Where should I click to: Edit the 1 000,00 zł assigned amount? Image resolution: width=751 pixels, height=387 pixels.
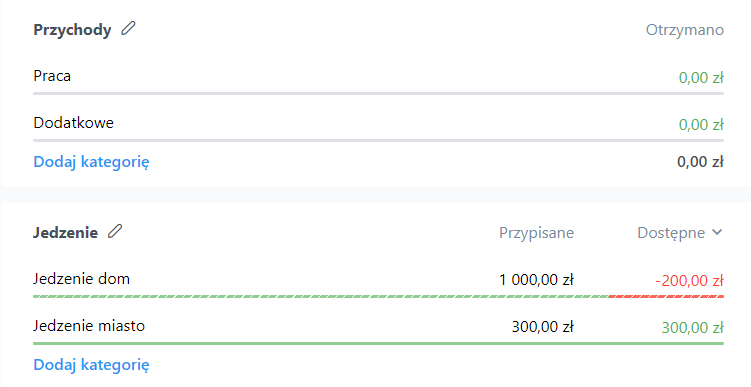pos(536,280)
